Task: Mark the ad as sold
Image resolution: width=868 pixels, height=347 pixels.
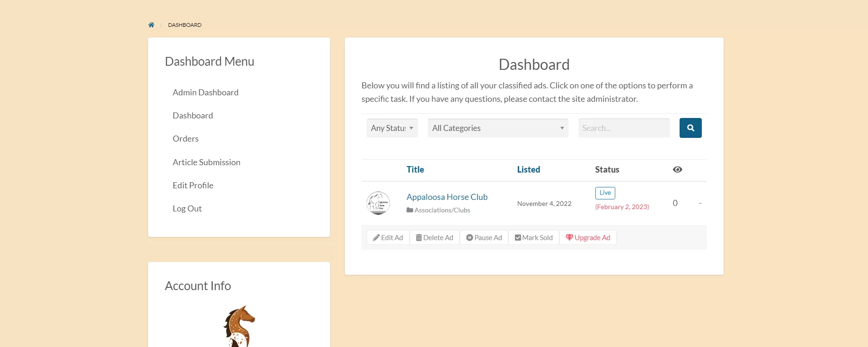Action: [534, 238]
